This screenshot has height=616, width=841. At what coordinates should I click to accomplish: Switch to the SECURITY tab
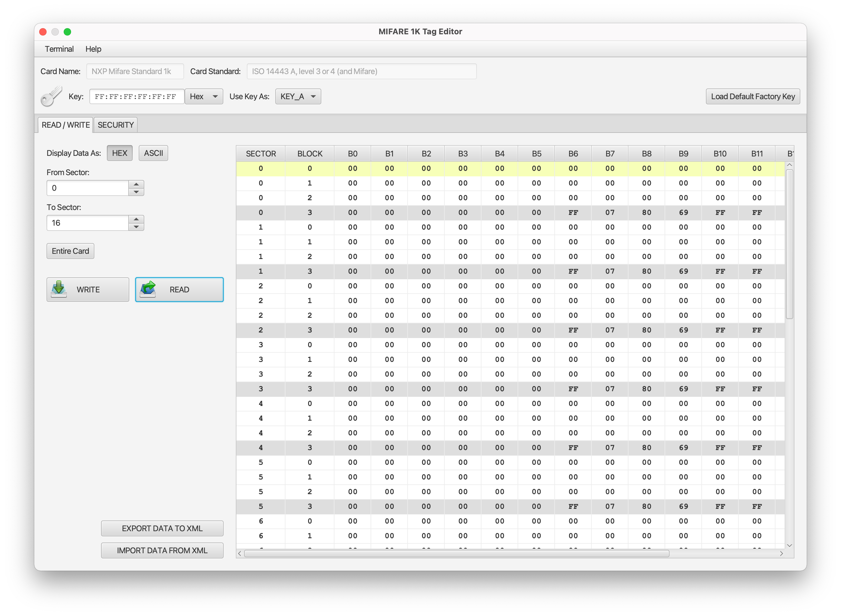point(115,125)
